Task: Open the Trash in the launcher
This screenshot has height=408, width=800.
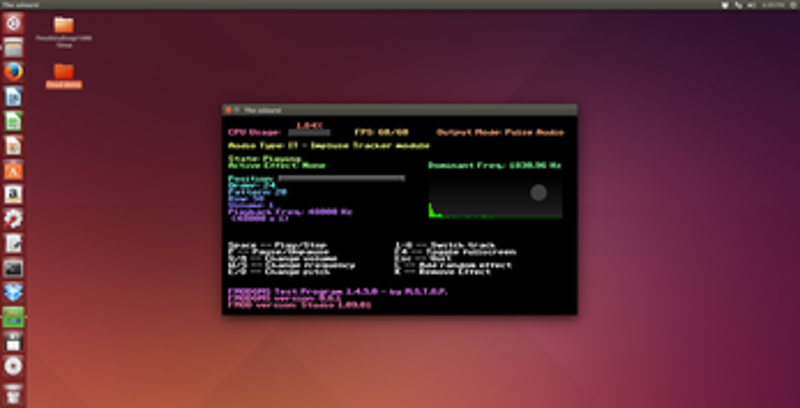Action: pyautogui.click(x=13, y=394)
